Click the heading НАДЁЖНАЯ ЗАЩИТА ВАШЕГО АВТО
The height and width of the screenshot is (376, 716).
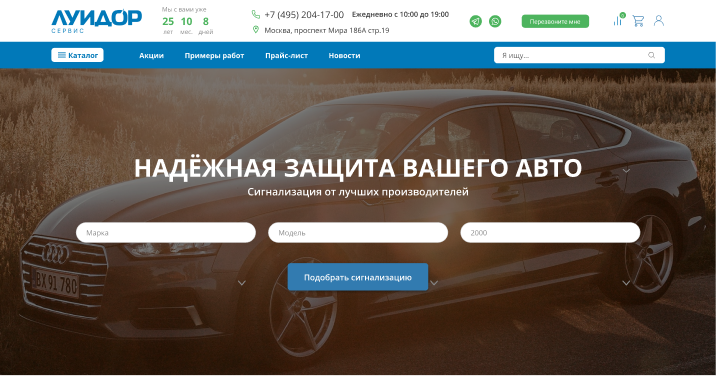[358, 168]
